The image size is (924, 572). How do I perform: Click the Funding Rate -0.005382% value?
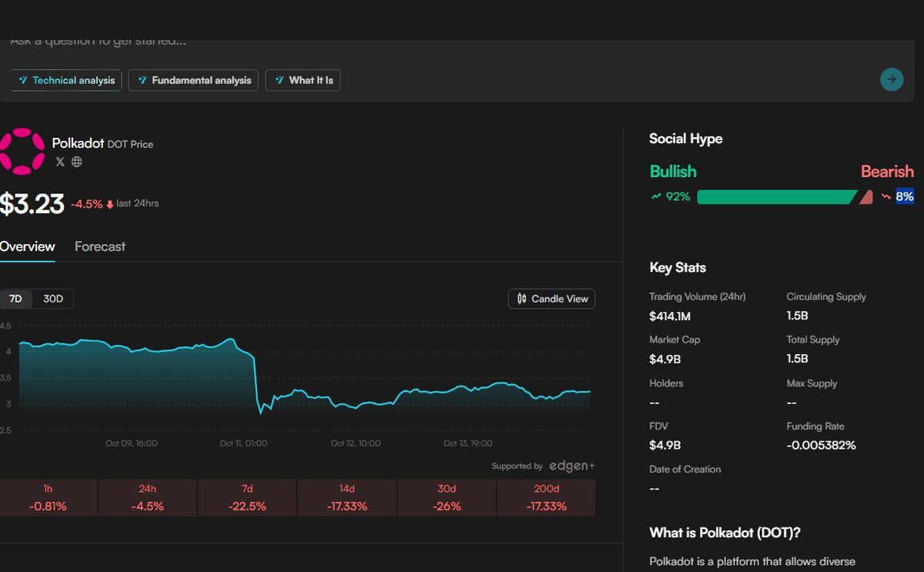(x=822, y=445)
